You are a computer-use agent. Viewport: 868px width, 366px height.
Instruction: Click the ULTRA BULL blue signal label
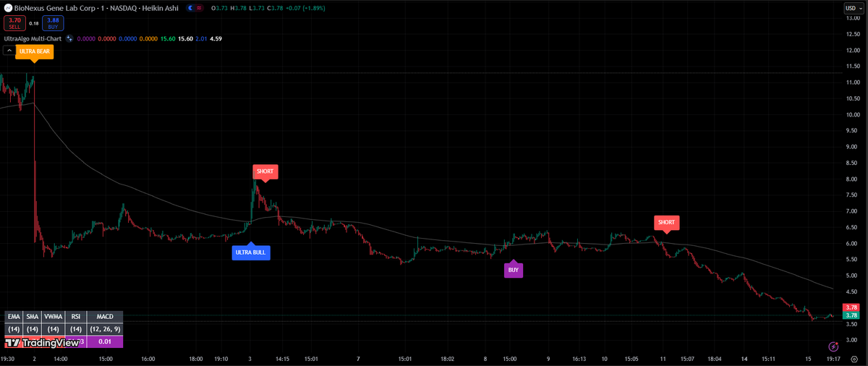click(251, 252)
